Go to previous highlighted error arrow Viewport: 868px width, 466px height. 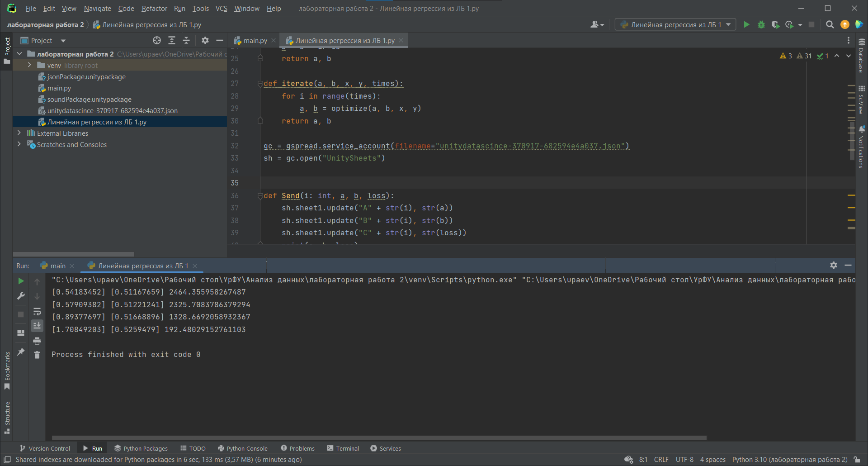tap(837, 56)
